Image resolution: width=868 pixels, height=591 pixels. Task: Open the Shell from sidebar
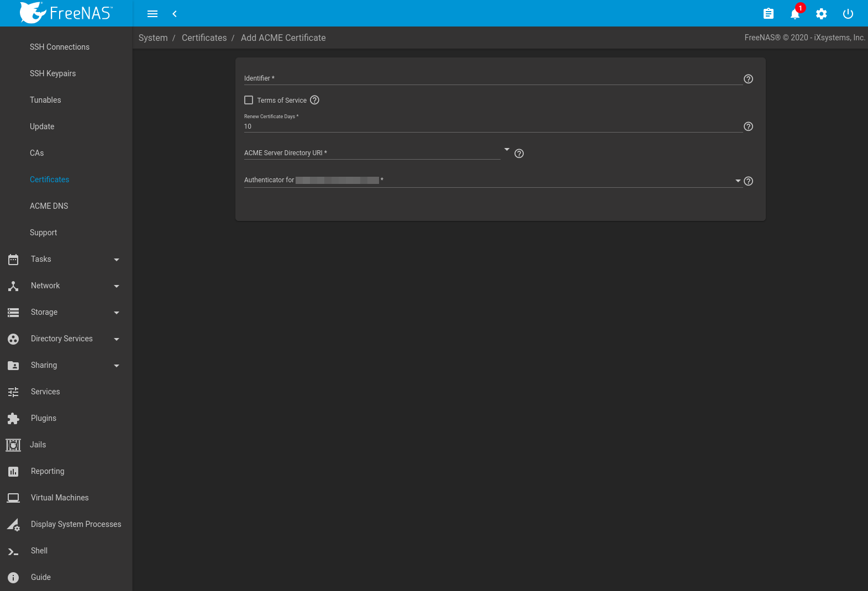tap(39, 551)
